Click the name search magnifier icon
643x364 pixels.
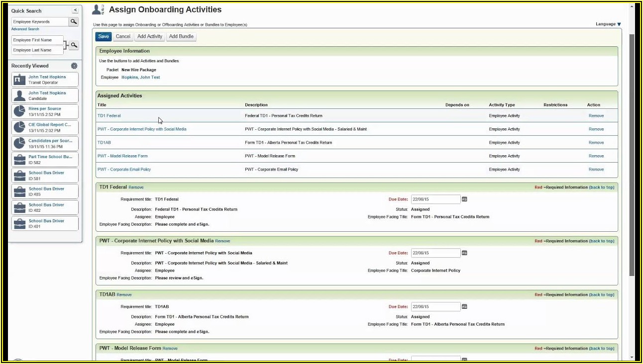point(74,45)
